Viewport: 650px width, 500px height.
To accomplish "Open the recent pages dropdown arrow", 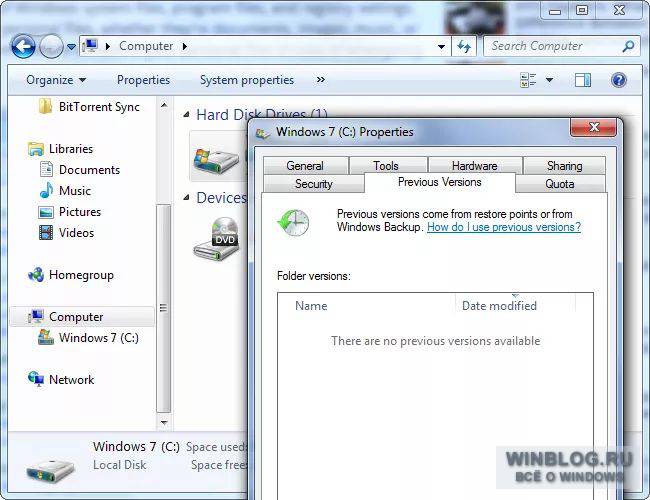I will coord(71,47).
